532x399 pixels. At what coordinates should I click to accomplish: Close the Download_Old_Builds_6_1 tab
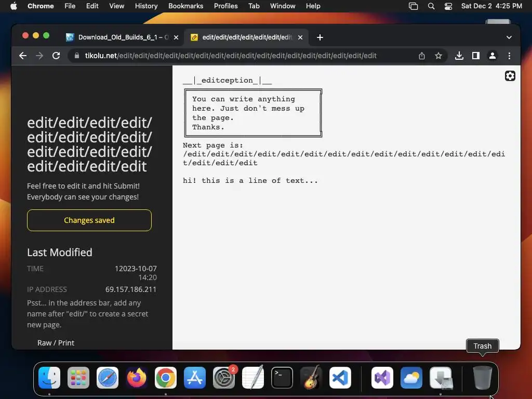click(x=176, y=37)
